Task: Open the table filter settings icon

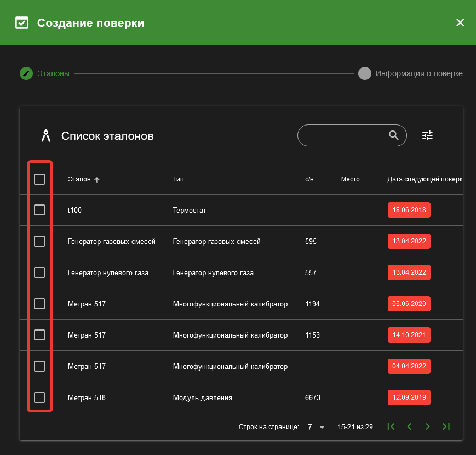Action: point(427,135)
